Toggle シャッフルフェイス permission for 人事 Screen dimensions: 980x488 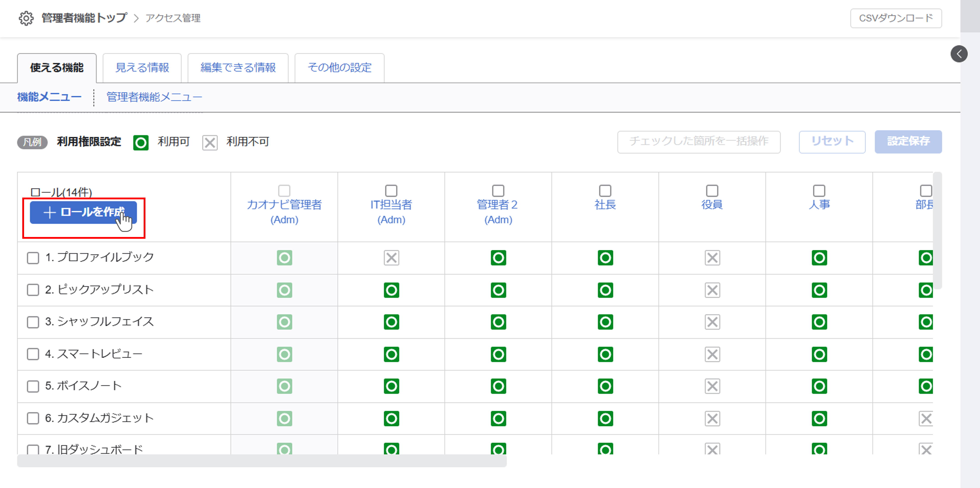[819, 322]
